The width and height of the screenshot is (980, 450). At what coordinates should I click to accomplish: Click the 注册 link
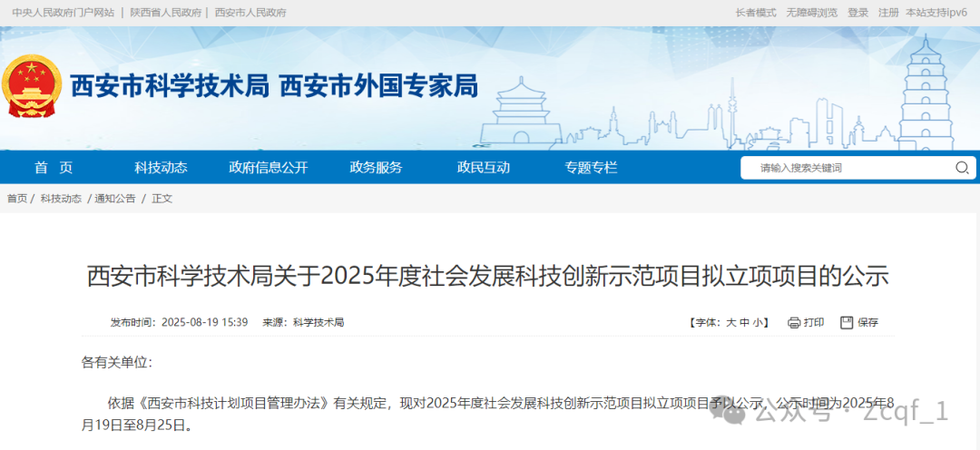(888, 13)
